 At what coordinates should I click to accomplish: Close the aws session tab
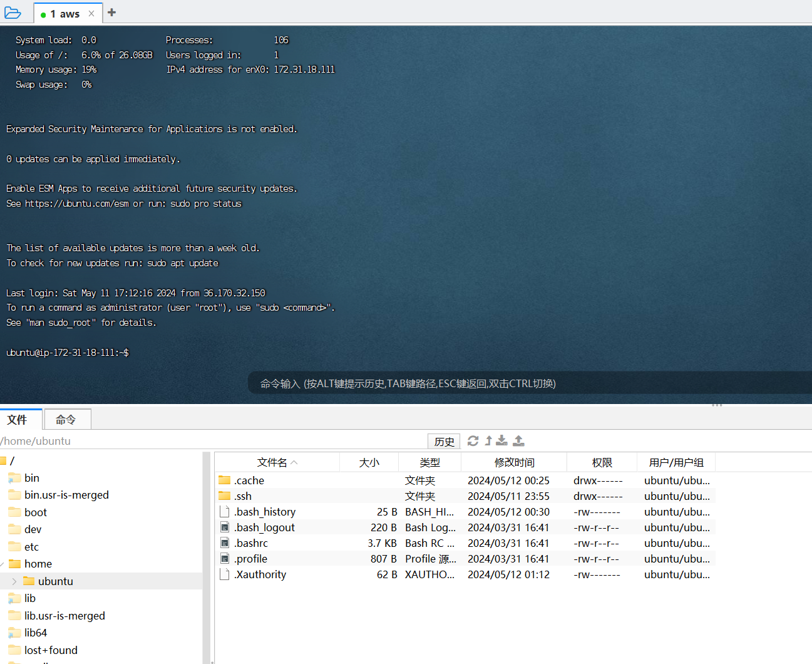[91, 13]
